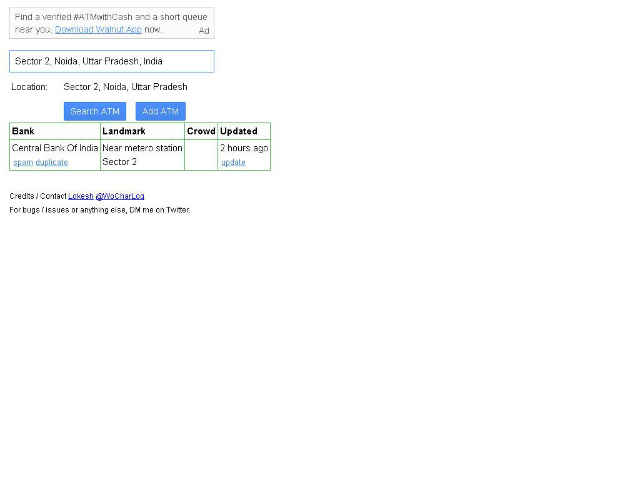Open the Lokesh credits link

[x=80, y=196]
